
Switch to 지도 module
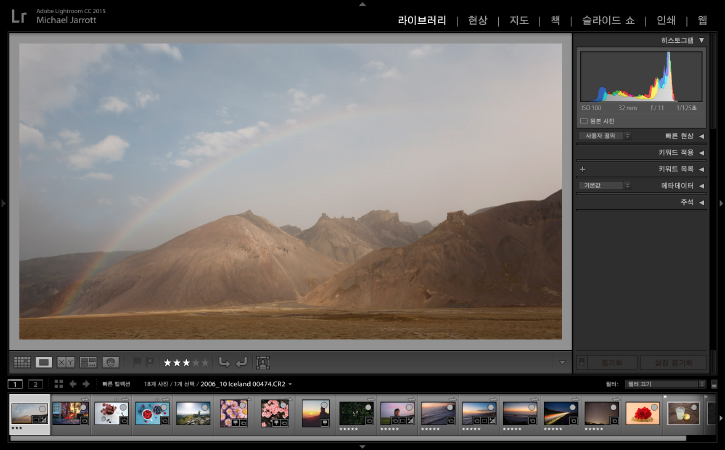(519, 20)
